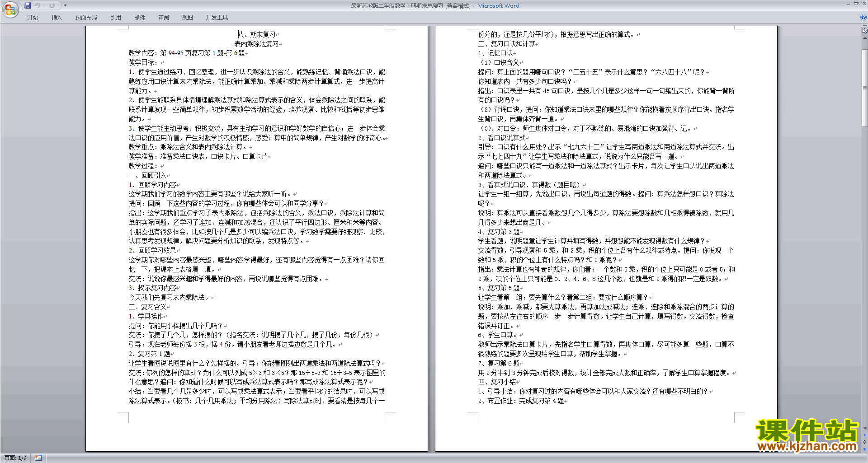Go to the 开发工具 ribbon tab

click(217, 18)
